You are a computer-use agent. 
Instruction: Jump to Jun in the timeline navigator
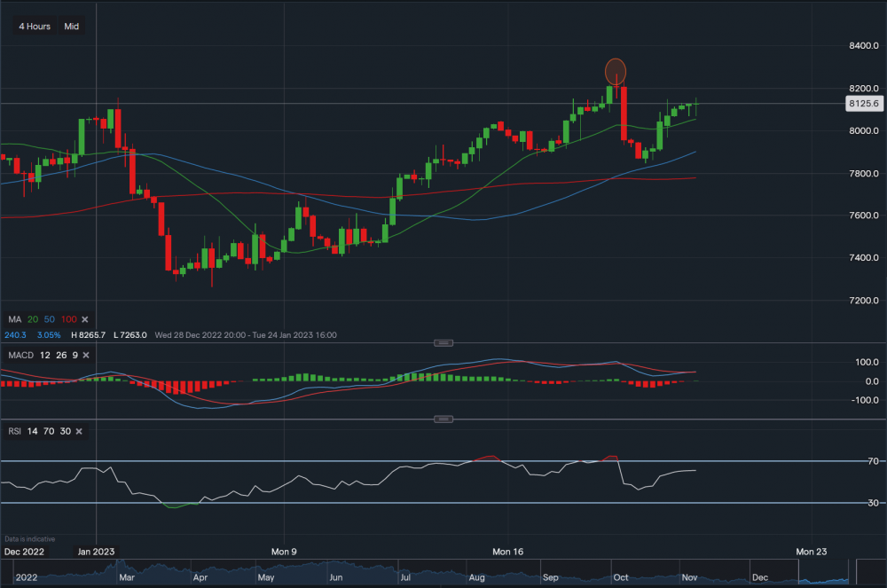[337, 576]
